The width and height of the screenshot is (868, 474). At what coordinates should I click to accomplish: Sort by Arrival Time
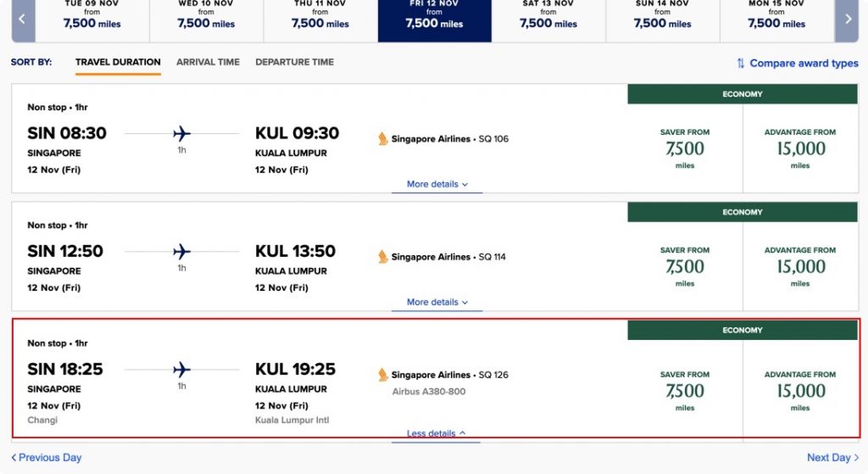click(208, 62)
